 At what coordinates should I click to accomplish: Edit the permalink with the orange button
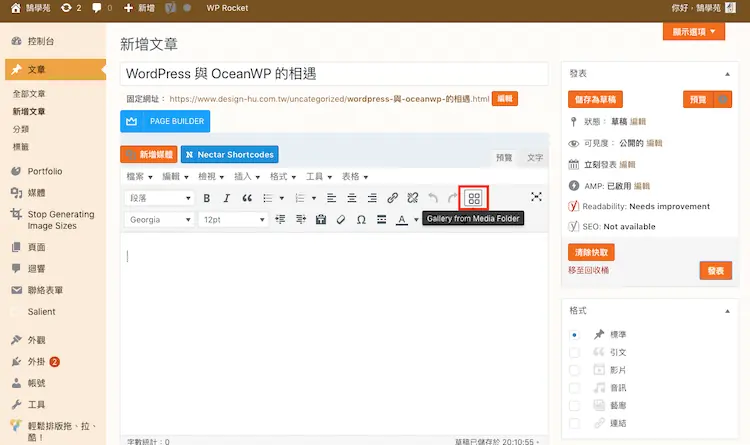click(505, 99)
